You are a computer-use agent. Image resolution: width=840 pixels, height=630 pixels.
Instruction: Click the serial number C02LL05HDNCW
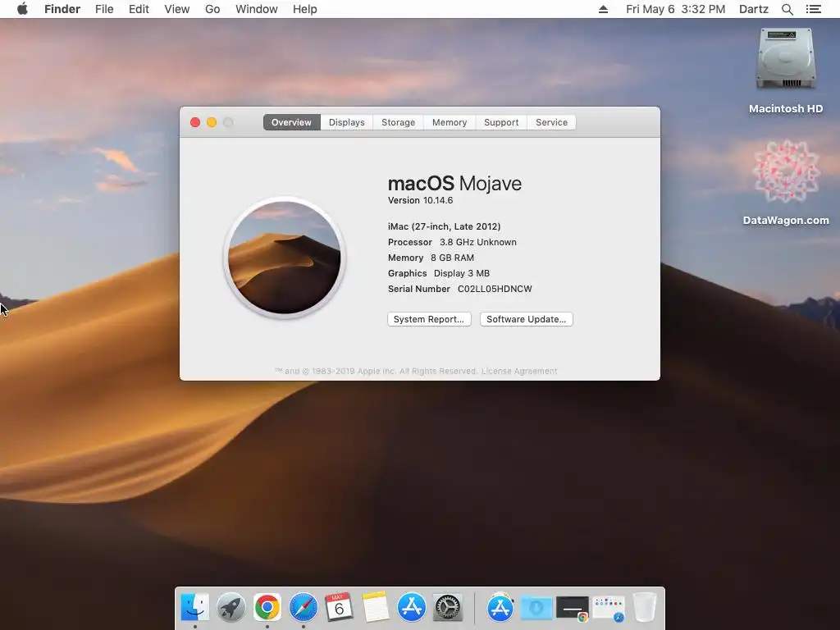495,289
